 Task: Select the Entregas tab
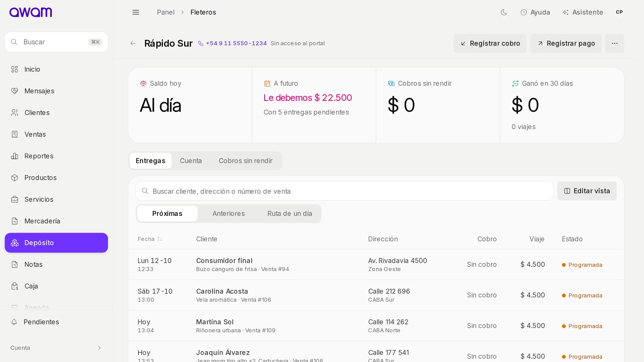150,161
